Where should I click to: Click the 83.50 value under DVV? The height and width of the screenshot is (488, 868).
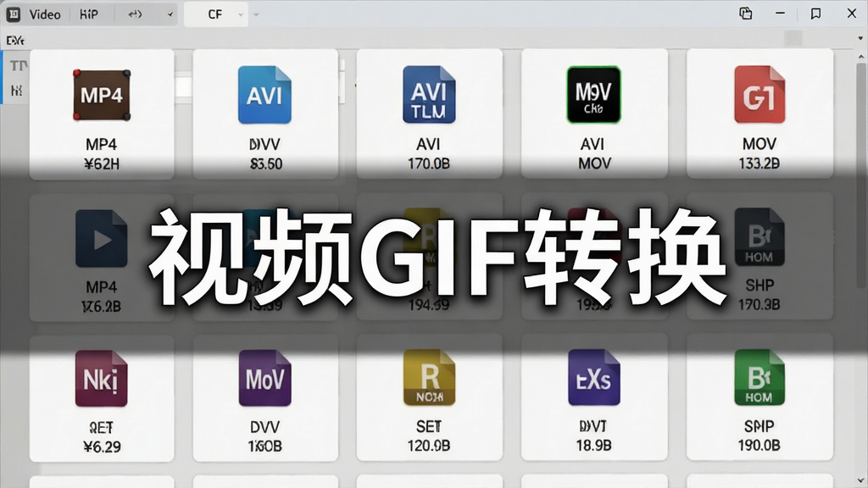tap(265, 164)
